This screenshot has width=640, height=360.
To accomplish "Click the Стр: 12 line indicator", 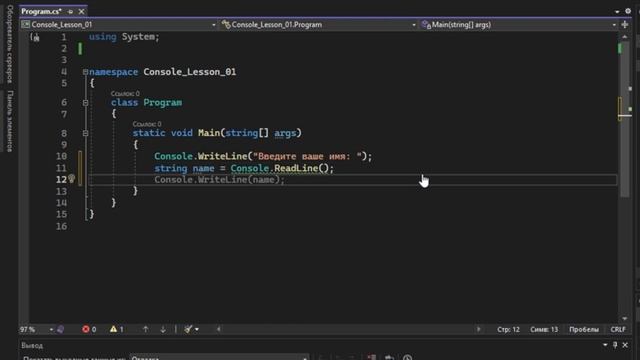I will pos(508,329).
